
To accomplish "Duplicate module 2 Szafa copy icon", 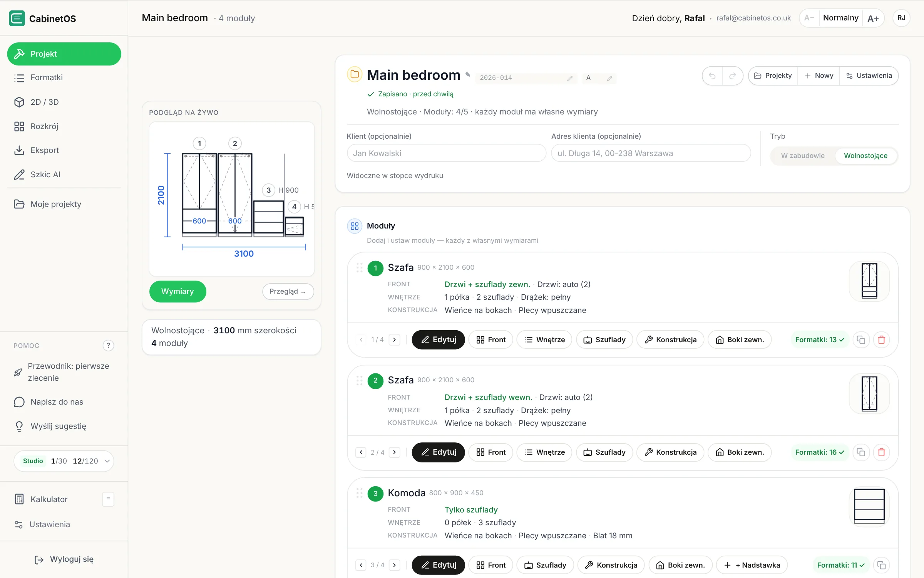I will [x=861, y=452].
